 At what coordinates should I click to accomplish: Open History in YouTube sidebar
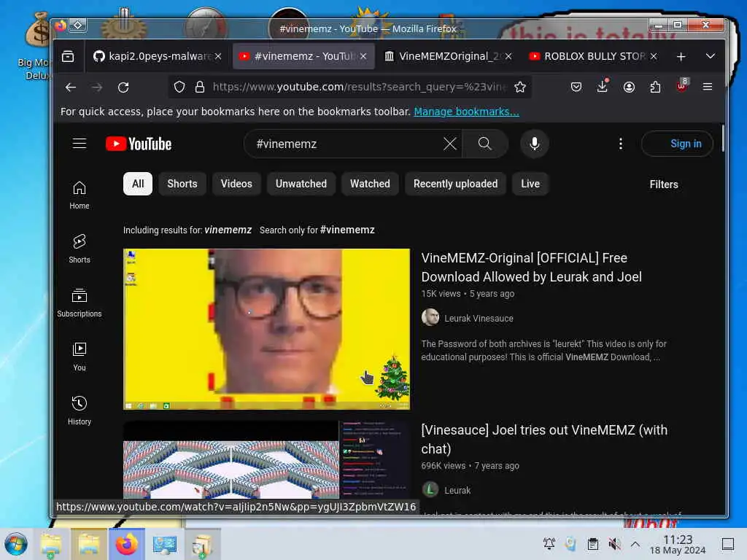click(x=79, y=411)
